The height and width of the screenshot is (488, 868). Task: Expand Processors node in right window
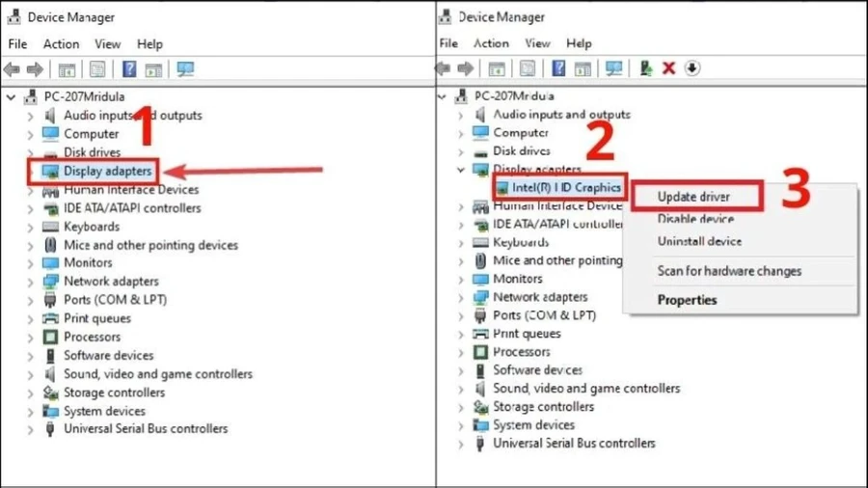click(x=461, y=353)
